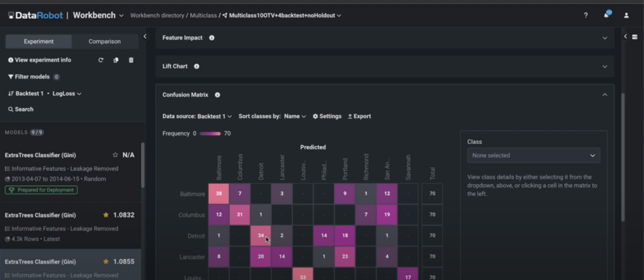Collapse the Confusion Matrix section
Viewport: 644px width, 280px height.
[604, 95]
